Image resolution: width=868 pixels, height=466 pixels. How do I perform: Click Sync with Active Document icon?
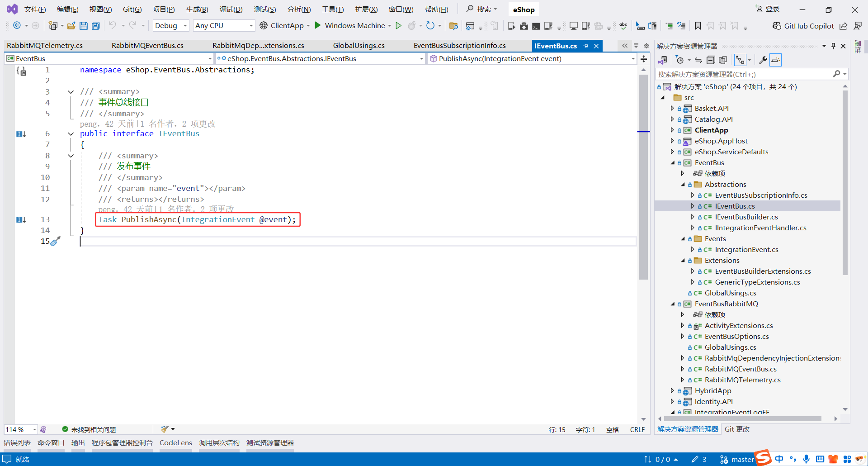(x=698, y=60)
